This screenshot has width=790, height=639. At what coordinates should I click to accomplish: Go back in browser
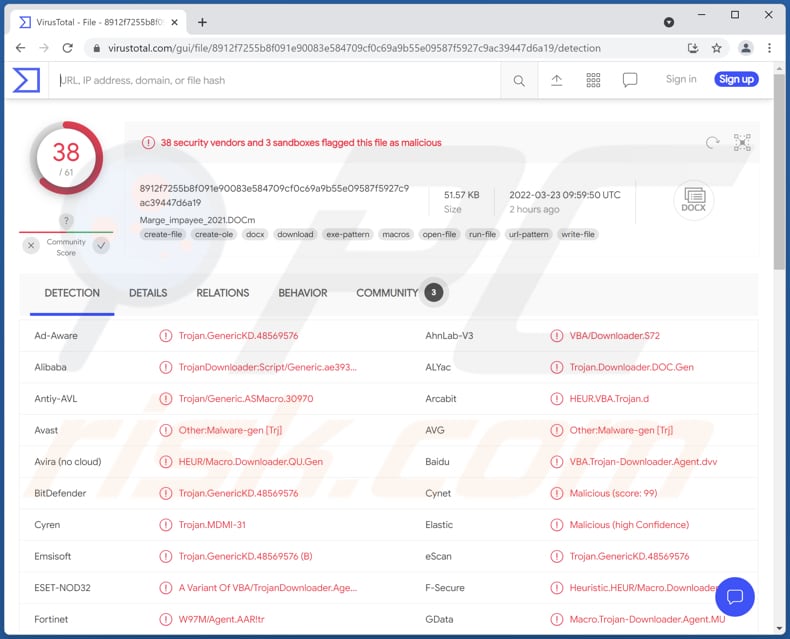20,48
